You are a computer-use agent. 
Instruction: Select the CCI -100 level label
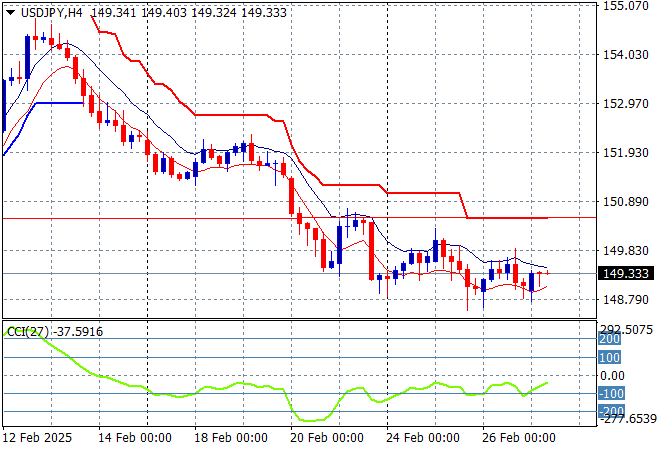(611, 394)
